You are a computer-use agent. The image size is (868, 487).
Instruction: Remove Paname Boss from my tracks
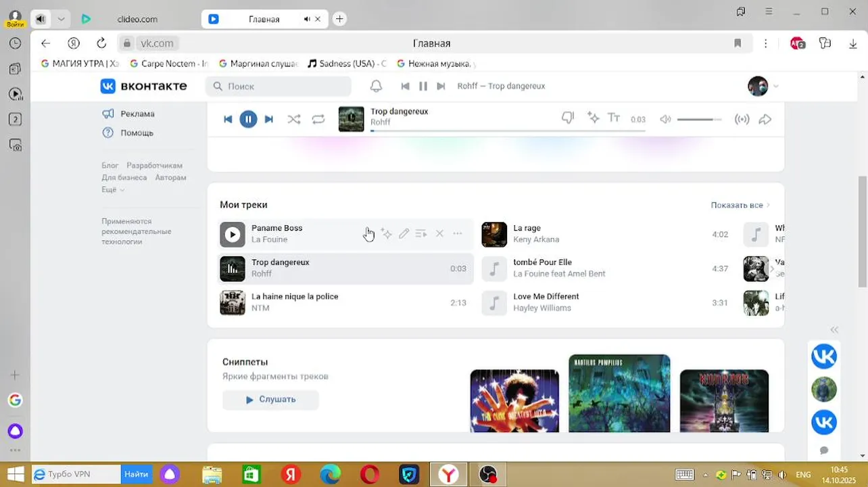click(x=439, y=233)
